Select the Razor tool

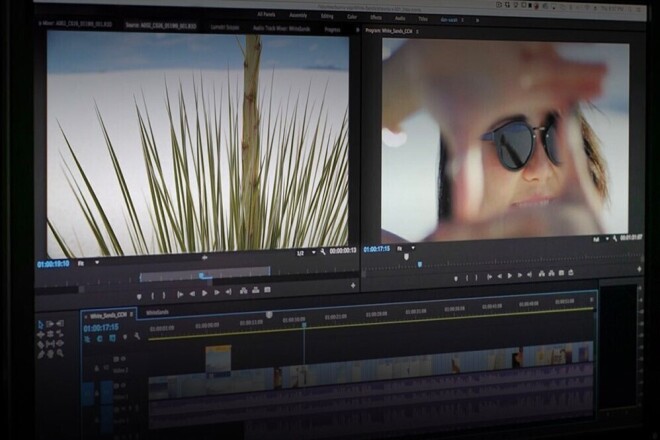pyautogui.click(x=41, y=345)
